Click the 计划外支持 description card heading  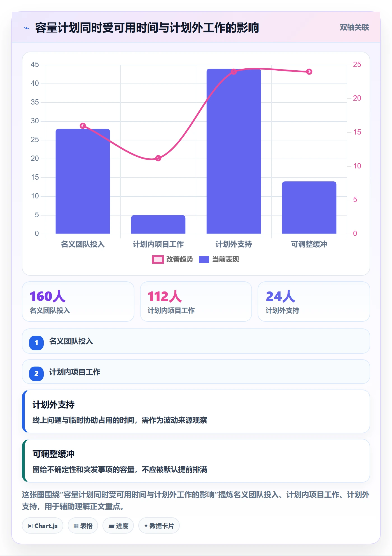[53, 405]
